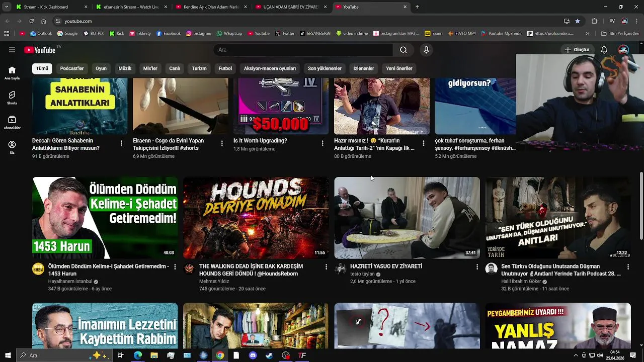Open the Facebook bookmark
The image size is (644, 362).
[169, 34]
